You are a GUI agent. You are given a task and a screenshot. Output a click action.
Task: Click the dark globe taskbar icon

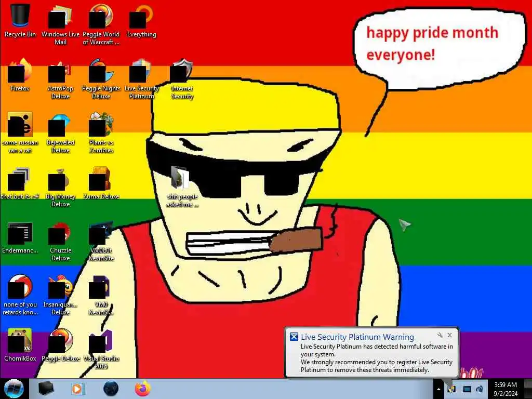[111, 389]
